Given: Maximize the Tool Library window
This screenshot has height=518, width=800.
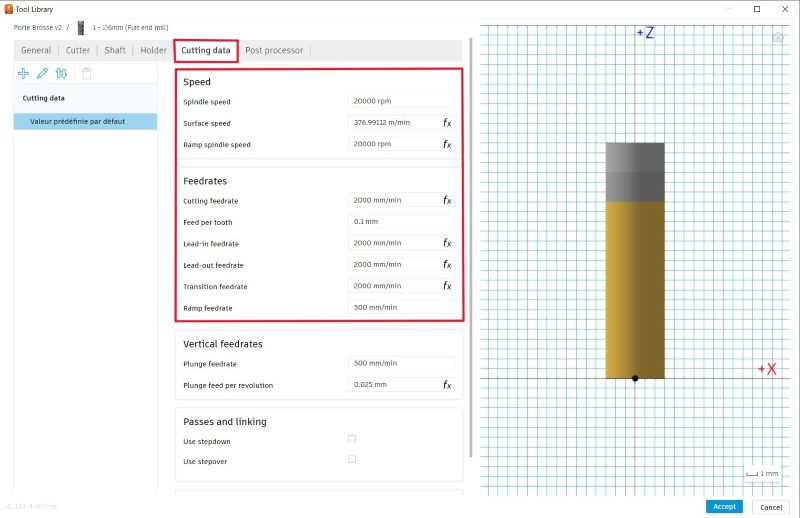Looking at the screenshot, I should [757, 9].
